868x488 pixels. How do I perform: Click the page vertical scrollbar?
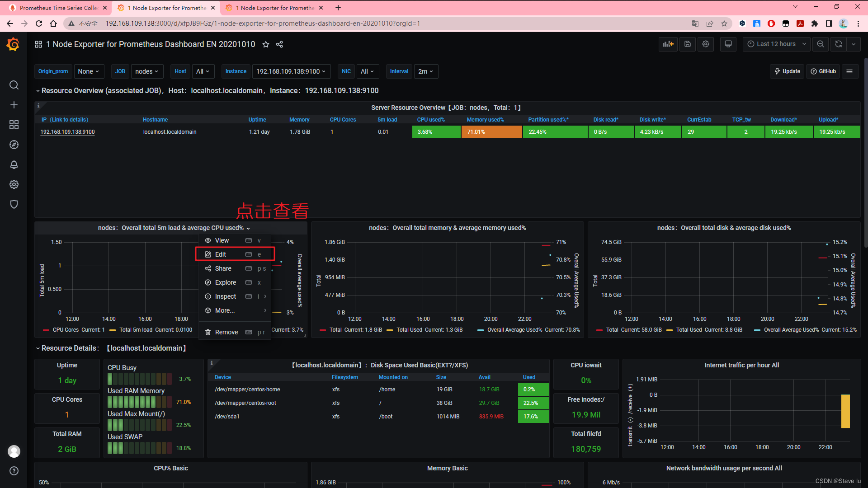(x=866, y=154)
